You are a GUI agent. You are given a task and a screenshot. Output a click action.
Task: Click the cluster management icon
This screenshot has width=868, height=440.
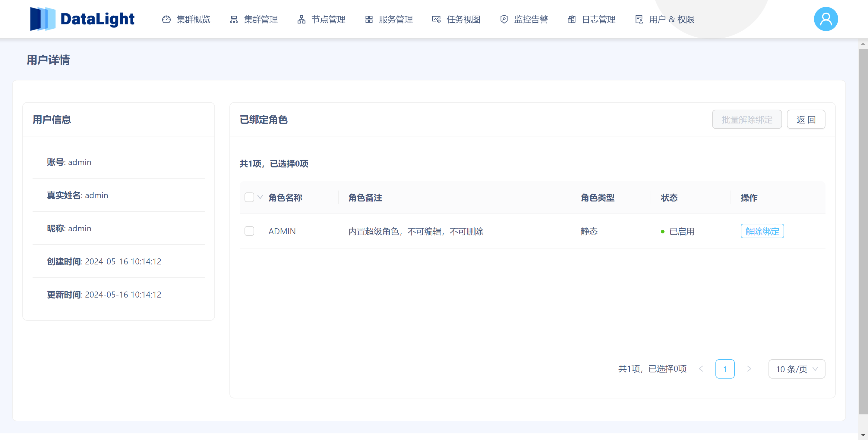(234, 20)
